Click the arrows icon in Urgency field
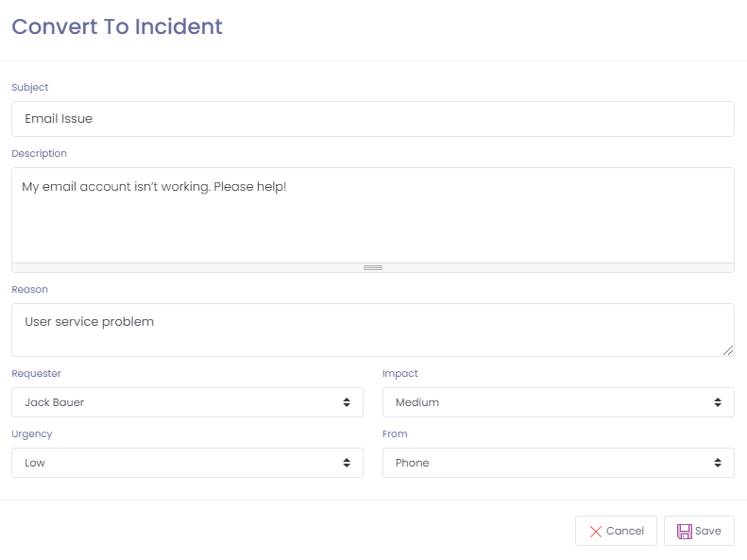The height and width of the screenshot is (560, 747). tap(347, 463)
